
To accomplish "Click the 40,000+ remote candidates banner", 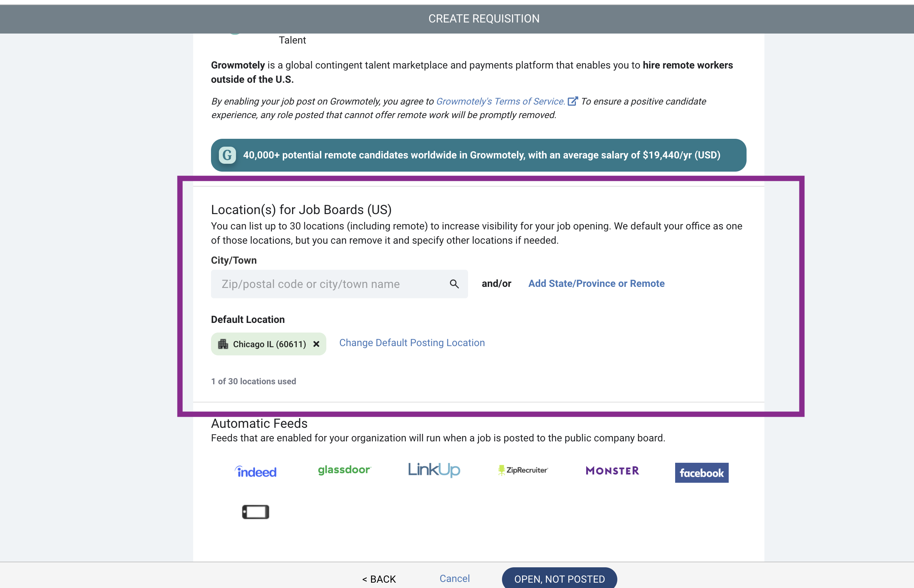I will click(x=481, y=155).
